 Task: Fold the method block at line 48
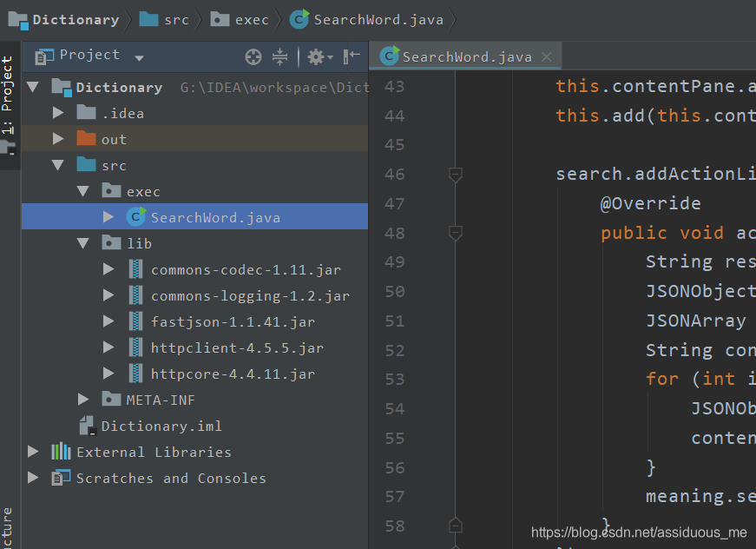point(455,233)
